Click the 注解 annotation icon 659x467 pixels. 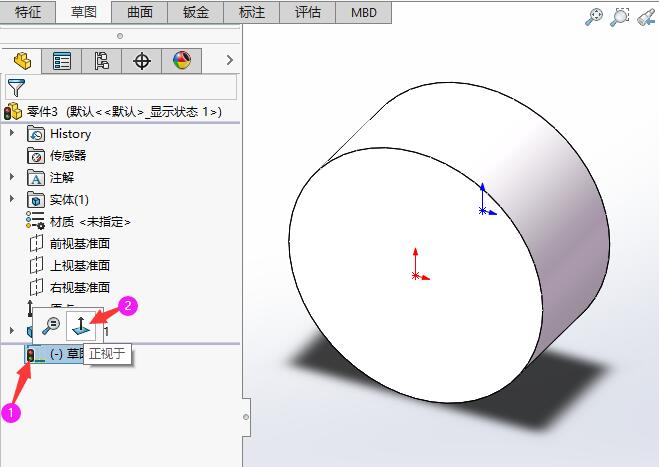(36, 177)
